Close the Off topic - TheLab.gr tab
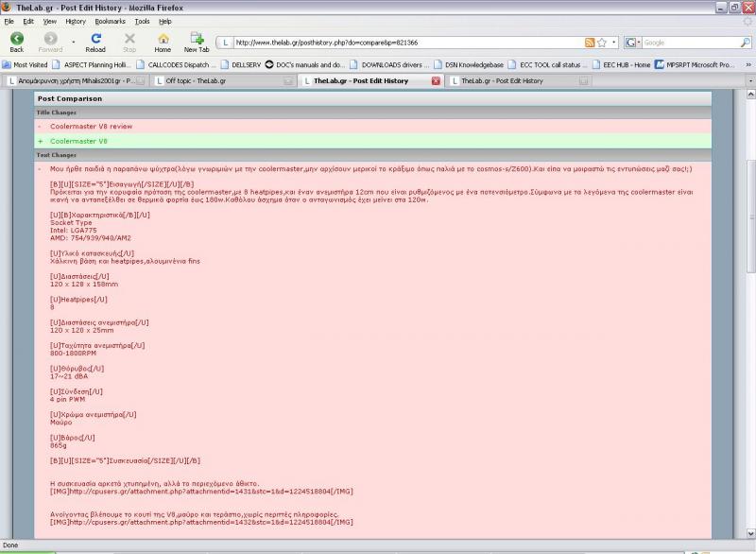This screenshot has height=554, width=756. pyautogui.click(x=288, y=81)
